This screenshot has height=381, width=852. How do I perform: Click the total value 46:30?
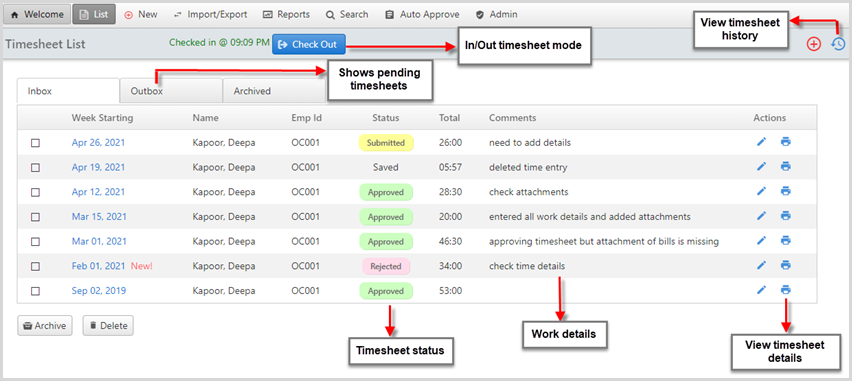click(450, 241)
